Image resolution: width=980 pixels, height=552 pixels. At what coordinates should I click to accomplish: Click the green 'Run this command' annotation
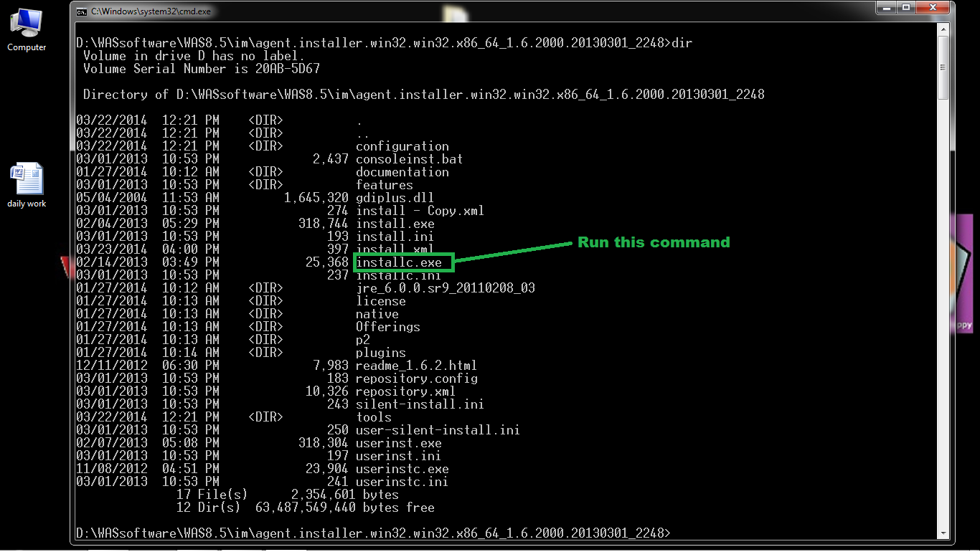coord(654,242)
